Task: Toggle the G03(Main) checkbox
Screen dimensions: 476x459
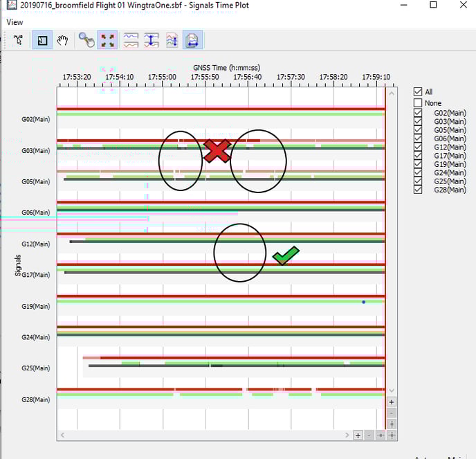Action: pos(418,121)
